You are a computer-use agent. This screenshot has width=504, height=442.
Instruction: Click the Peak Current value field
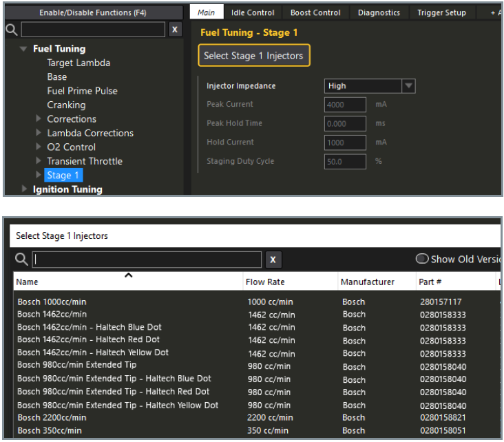pyautogui.click(x=345, y=105)
